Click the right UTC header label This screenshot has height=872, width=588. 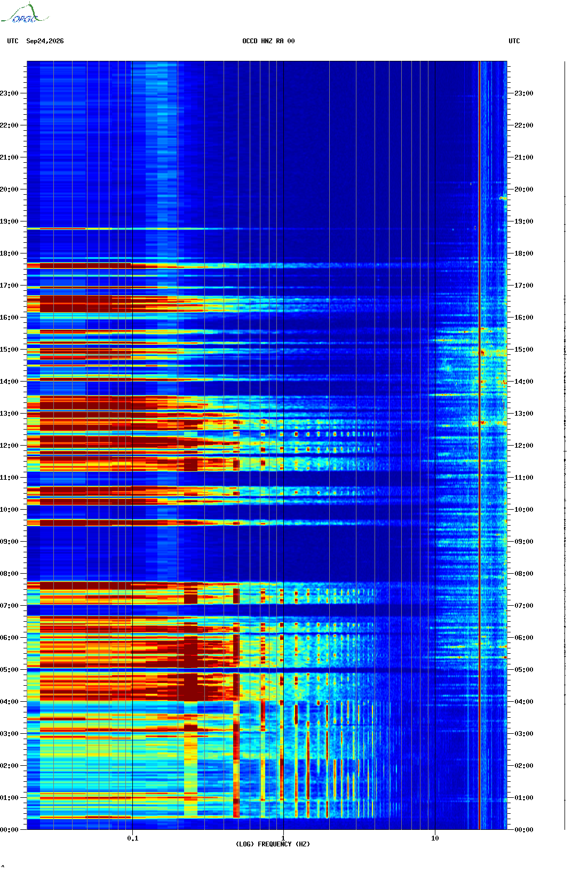[x=514, y=41]
